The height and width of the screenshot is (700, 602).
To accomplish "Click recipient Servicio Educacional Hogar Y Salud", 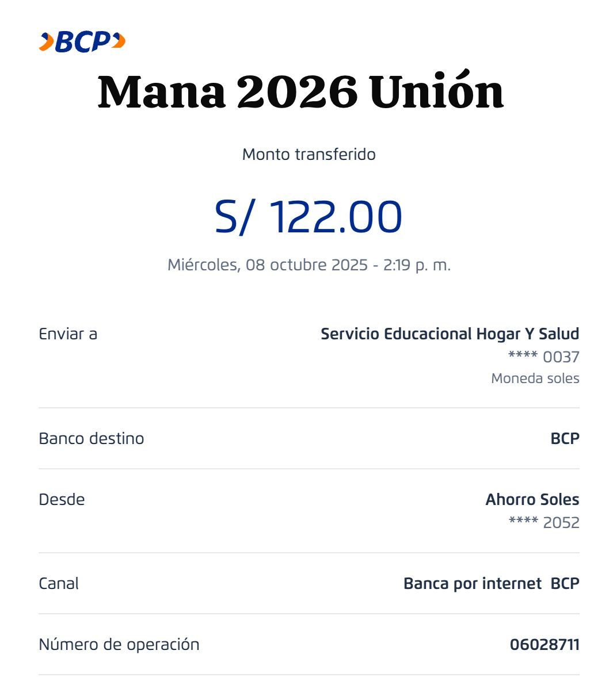I will click(x=449, y=334).
